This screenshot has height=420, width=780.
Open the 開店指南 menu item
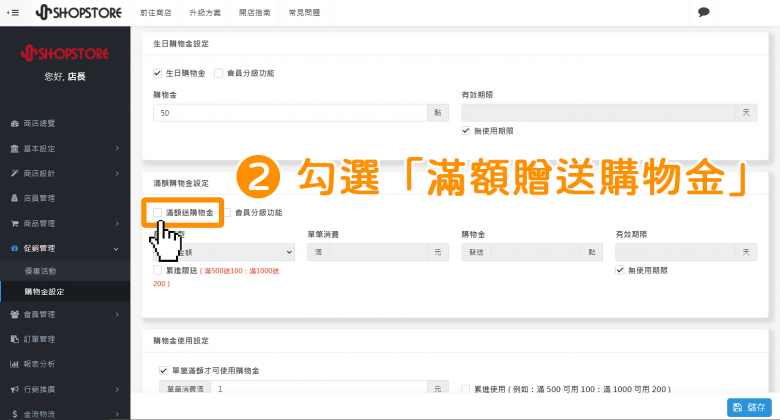point(255,12)
